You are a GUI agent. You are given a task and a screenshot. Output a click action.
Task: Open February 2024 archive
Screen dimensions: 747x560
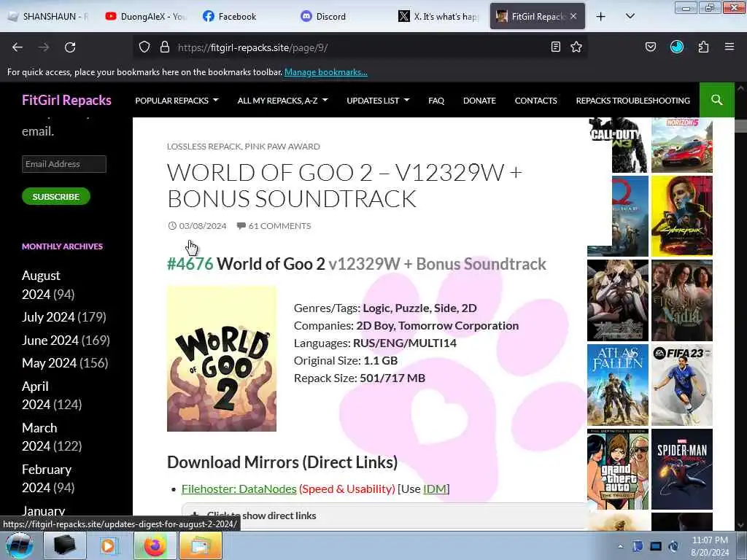point(46,478)
